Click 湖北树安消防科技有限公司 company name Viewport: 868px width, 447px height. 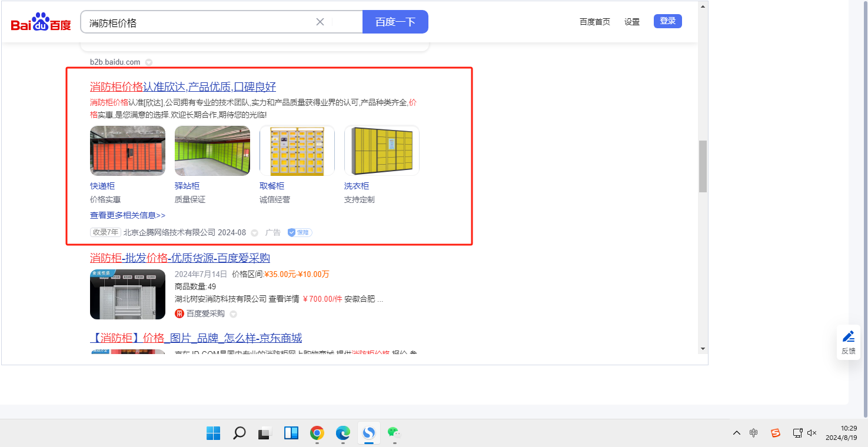(x=221, y=299)
